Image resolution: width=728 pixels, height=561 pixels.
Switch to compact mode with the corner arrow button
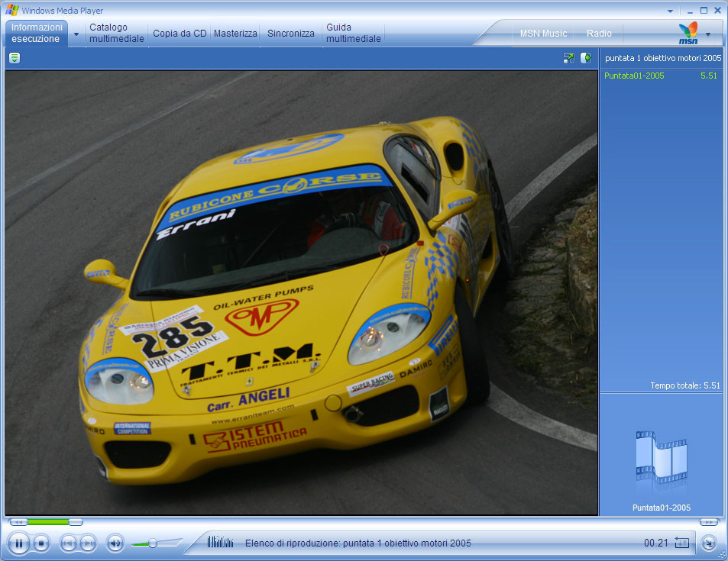(708, 543)
